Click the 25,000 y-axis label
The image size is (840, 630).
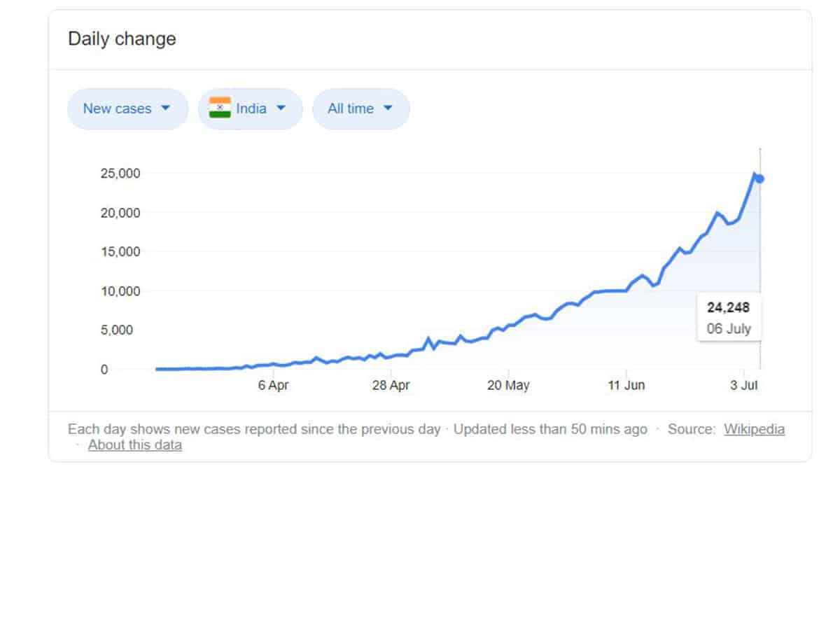(120, 174)
